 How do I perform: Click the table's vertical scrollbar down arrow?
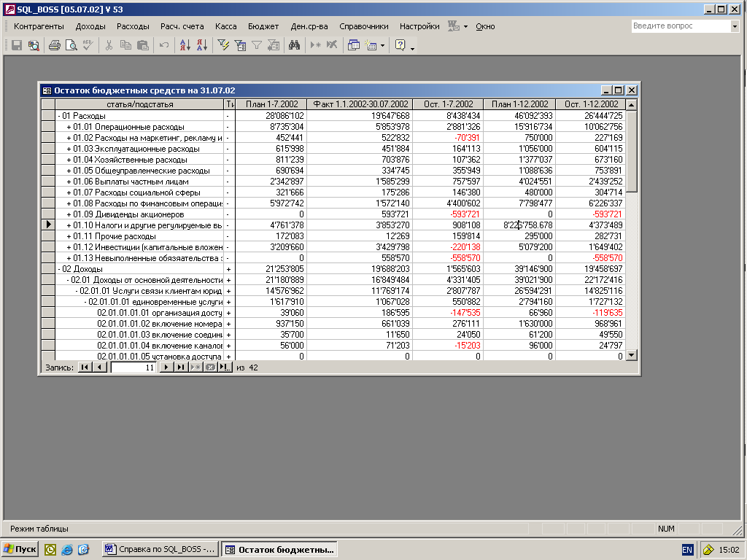(632, 355)
